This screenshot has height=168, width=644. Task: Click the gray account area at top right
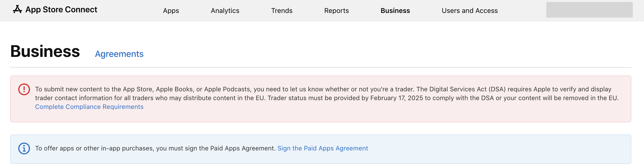tap(589, 10)
